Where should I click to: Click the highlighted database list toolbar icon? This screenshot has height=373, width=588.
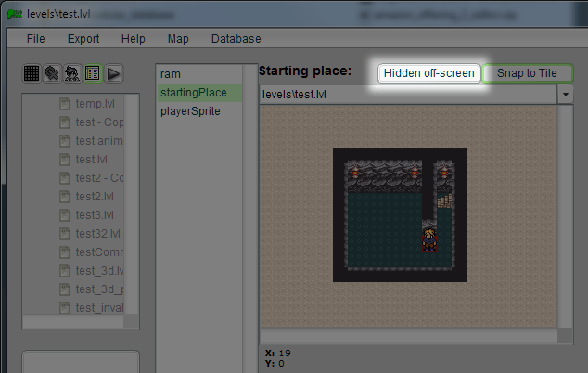(93, 72)
